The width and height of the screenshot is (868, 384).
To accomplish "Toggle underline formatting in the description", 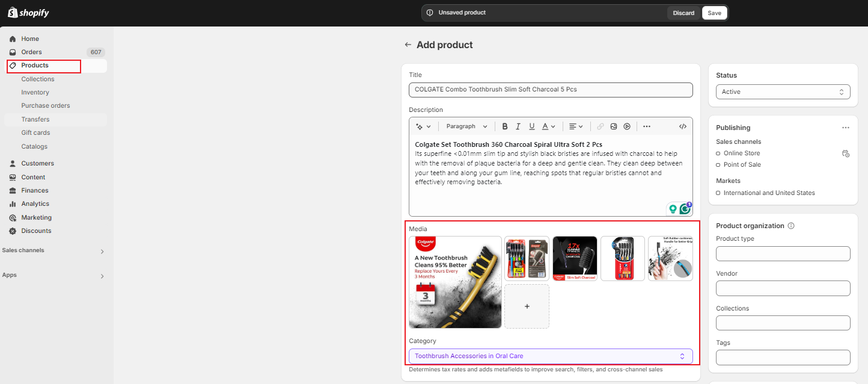I will 532,126.
